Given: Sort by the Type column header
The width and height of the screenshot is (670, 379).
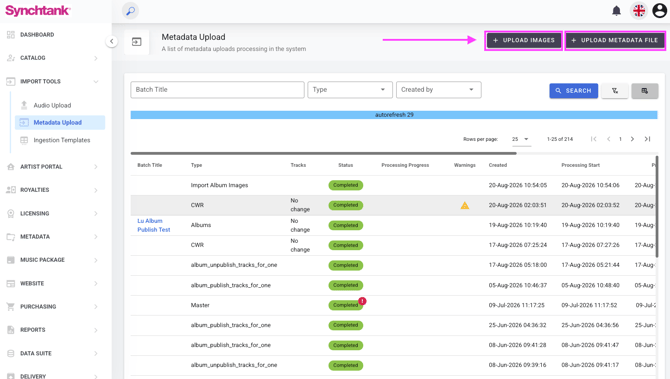Looking at the screenshot, I should tap(196, 165).
